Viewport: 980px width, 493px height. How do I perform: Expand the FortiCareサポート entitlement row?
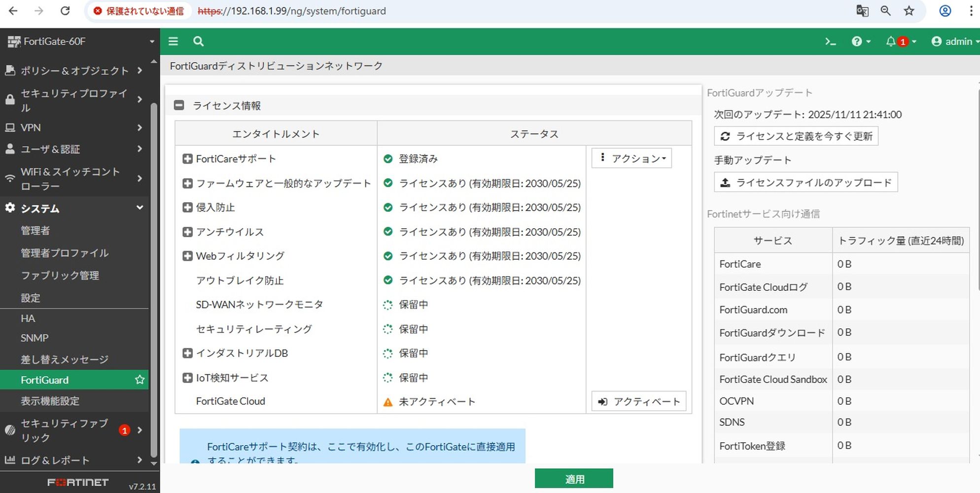coord(187,159)
